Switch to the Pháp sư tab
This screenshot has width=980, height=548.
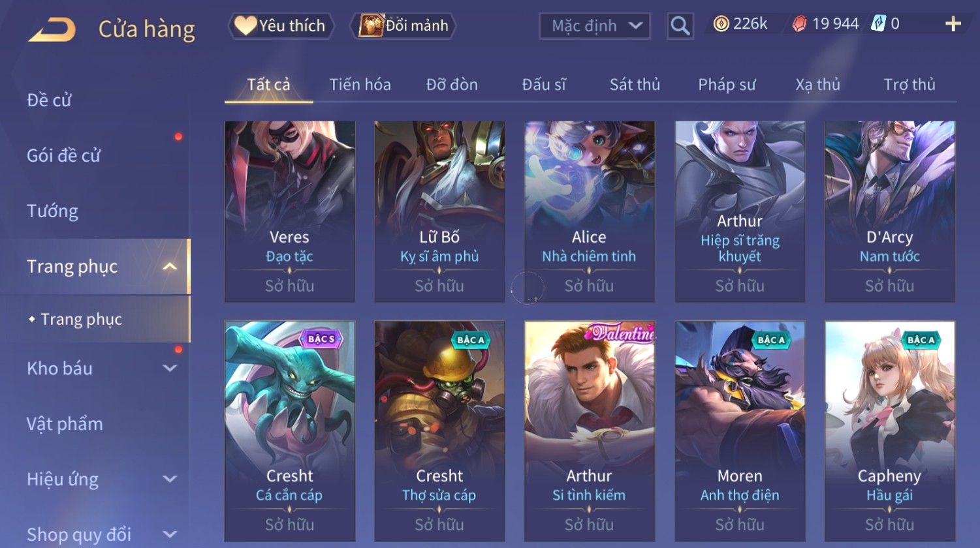(x=727, y=85)
